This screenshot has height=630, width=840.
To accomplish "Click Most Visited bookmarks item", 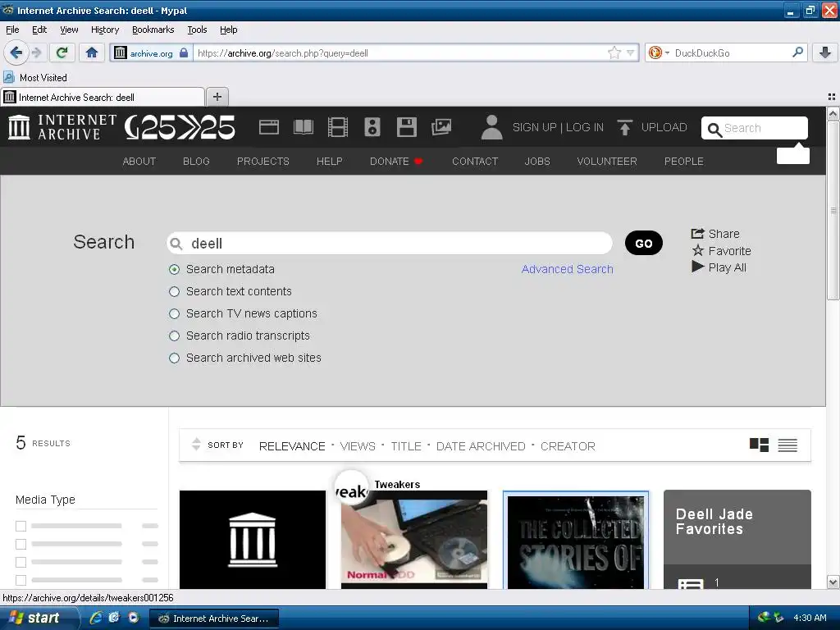I will (35, 78).
